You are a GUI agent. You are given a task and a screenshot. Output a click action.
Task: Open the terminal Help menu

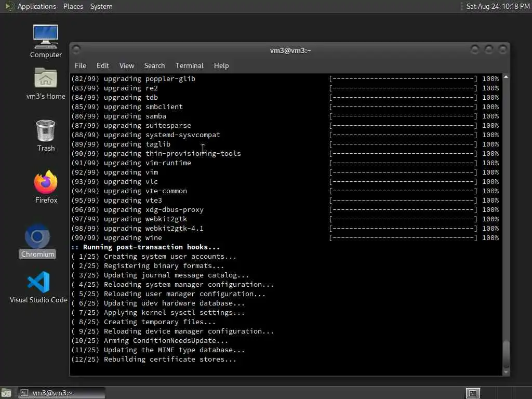pos(221,65)
